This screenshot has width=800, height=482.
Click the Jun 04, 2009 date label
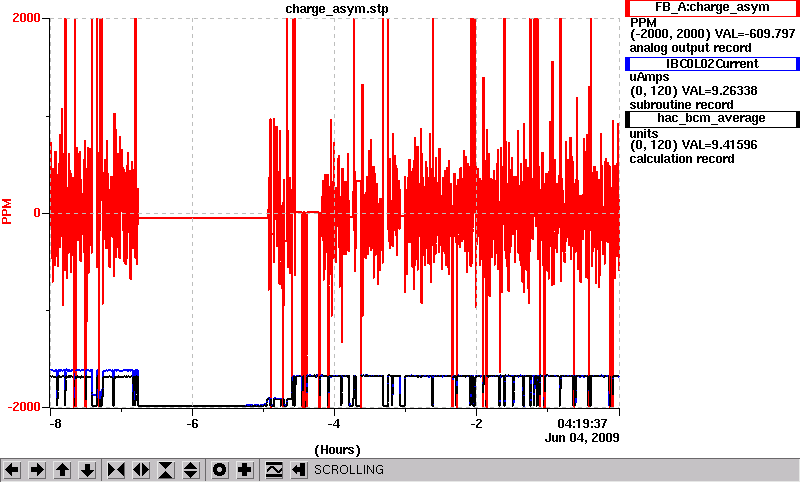point(582,438)
